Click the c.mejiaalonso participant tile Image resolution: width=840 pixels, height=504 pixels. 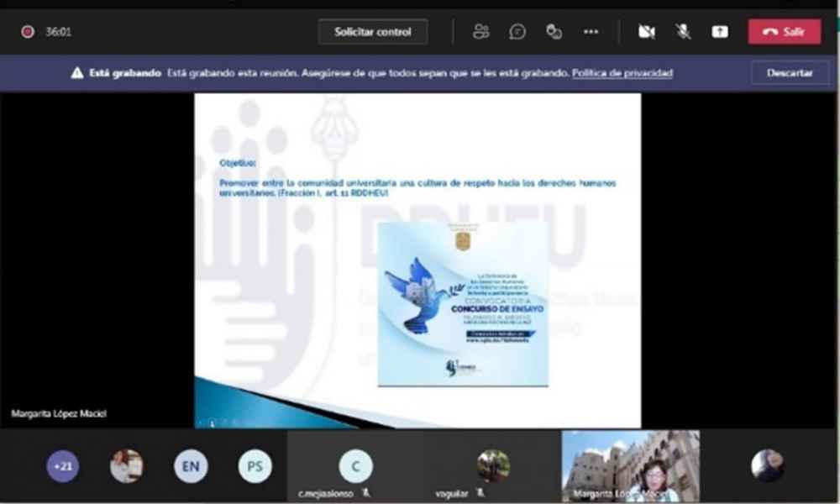pyautogui.click(x=355, y=466)
